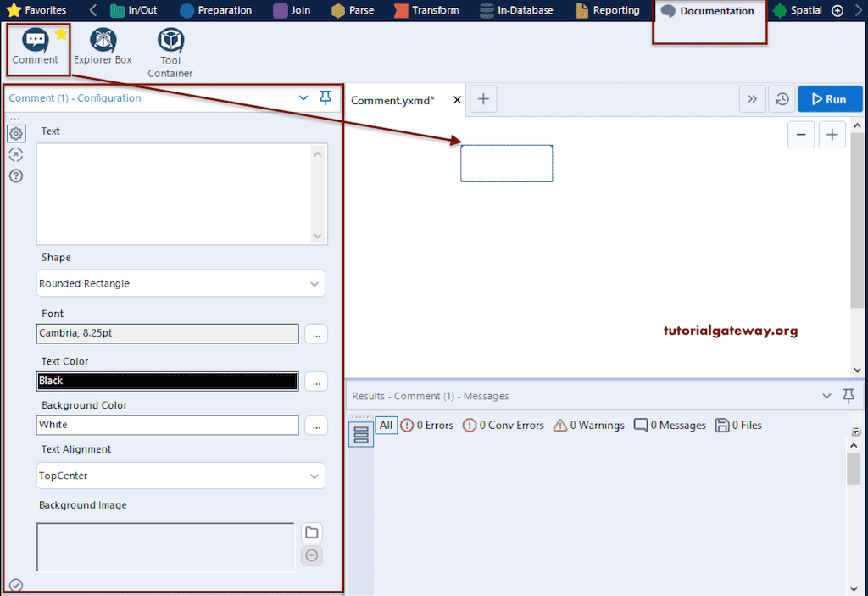This screenshot has width=868, height=596.
Task: Zoom in on the canvas with the plus button
Action: [x=832, y=134]
